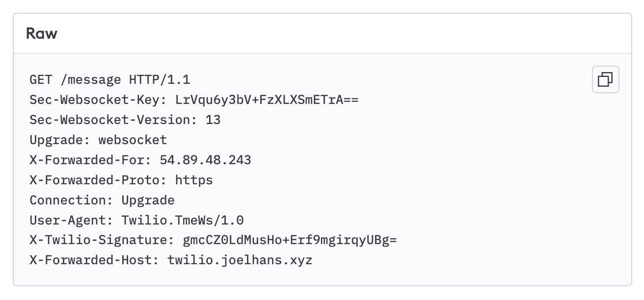Viewport: 644px width, 300px height.
Task: Click the GET /message HTTP/1.1 line
Action: 110,80
